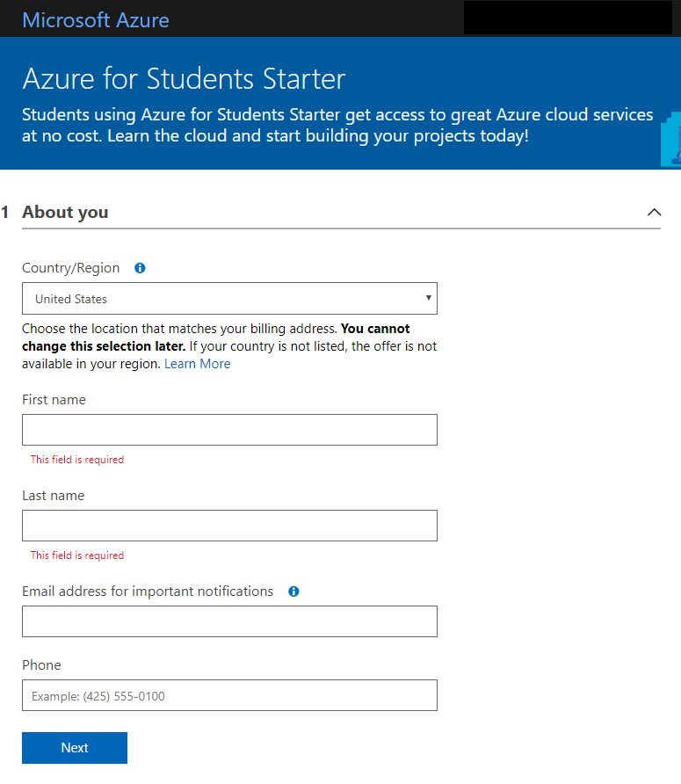Follow the Learn More link
The image size is (681, 784).
point(198,364)
